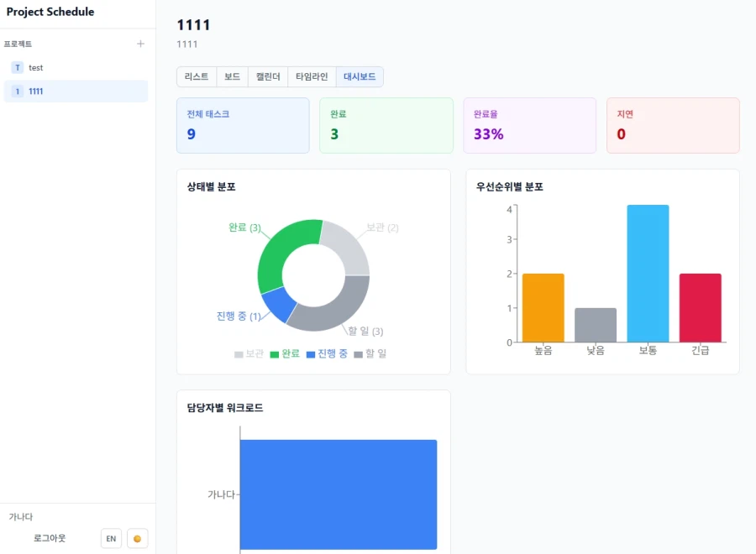Switch to the 보드 tab

(232, 76)
